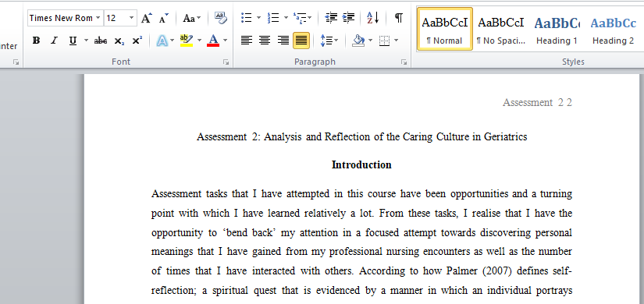The image size is (644, 304).
Task: Align text right
Action: tap(283, 41)
